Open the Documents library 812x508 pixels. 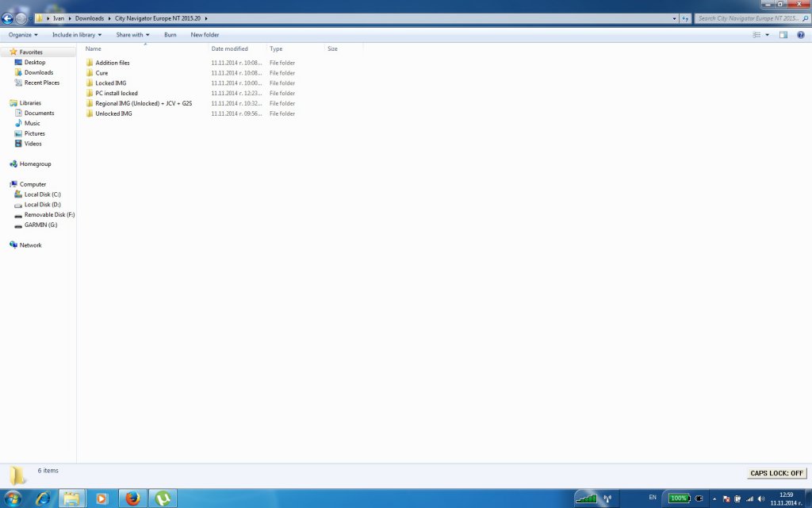coord(39,113)
